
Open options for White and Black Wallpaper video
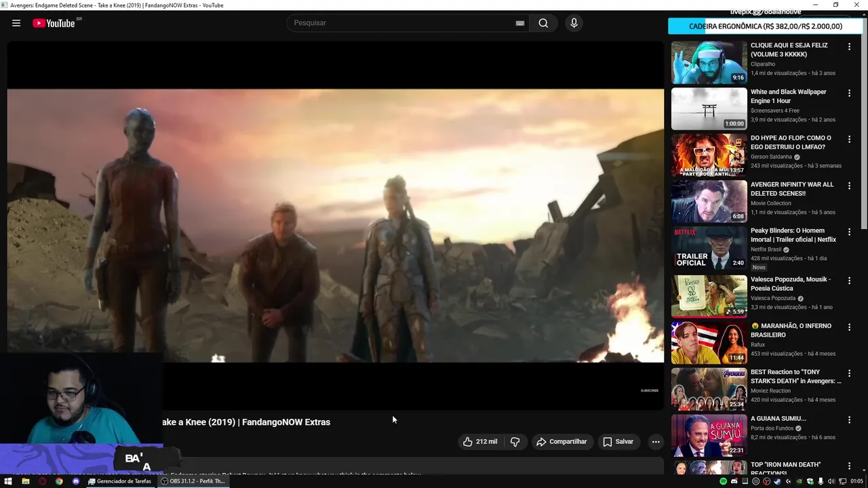(x=849, y=93)
